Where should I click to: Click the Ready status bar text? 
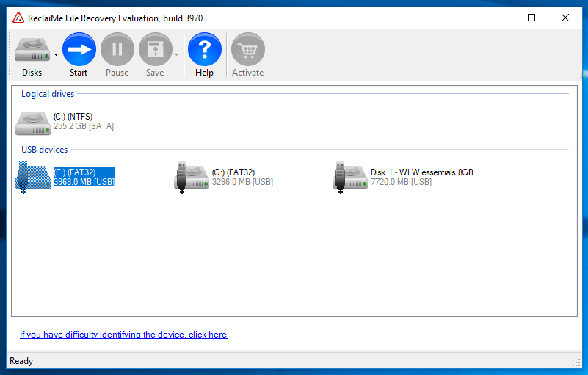pos(21,361)
